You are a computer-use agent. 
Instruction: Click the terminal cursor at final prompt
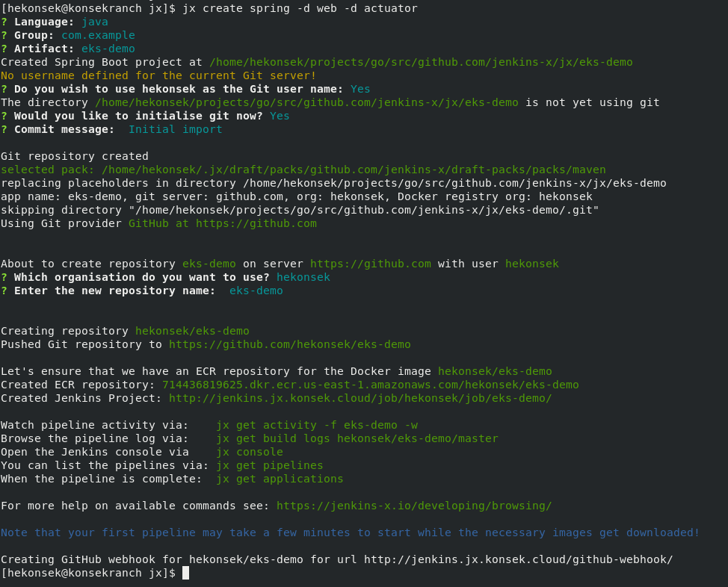point(185,573)
